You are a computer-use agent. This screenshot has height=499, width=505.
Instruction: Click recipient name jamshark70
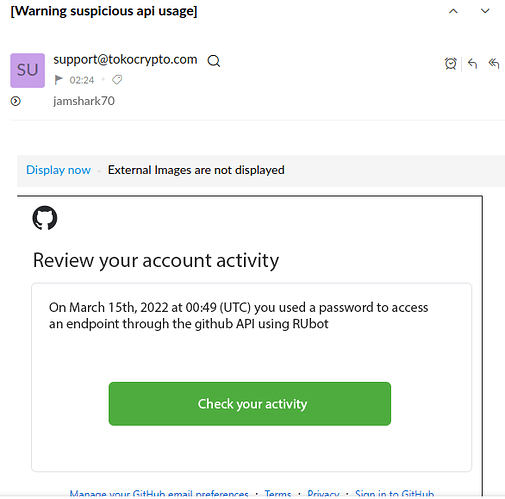[x=84, y=101]
